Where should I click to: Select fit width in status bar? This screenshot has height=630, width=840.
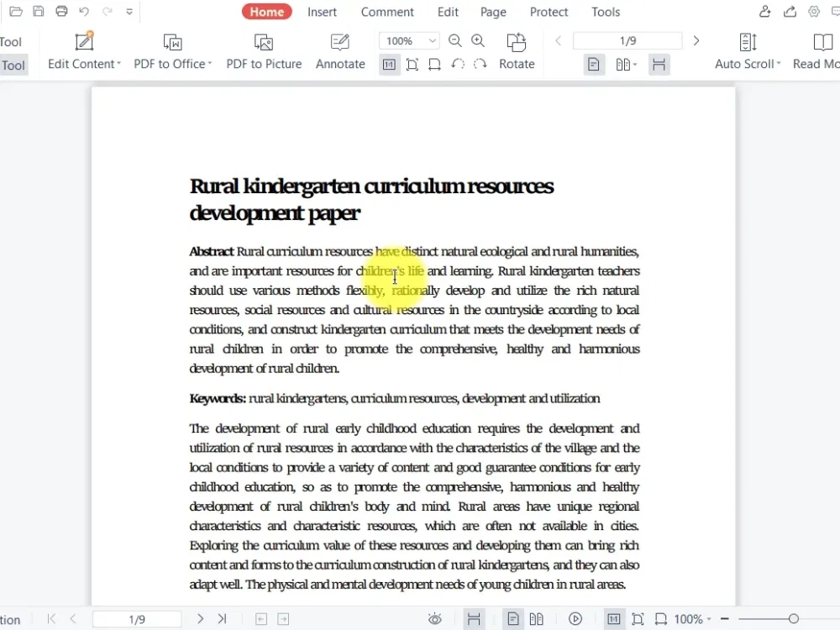pos(660,619)
